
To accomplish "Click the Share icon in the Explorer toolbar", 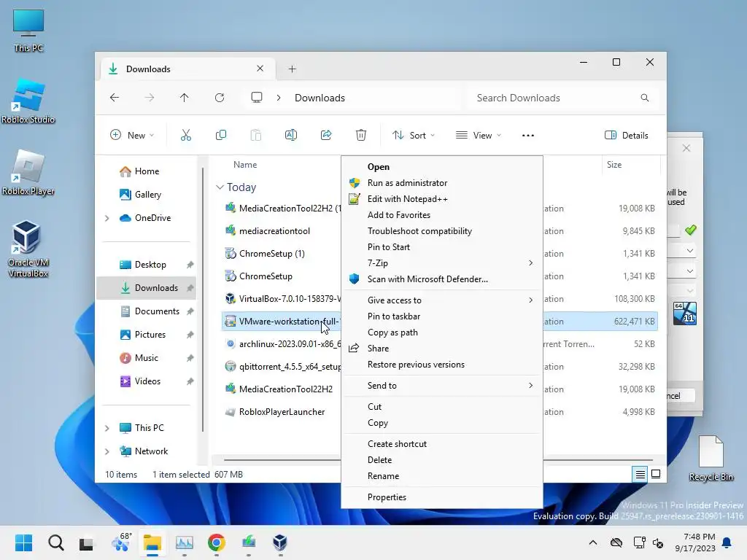I will click(326, 135).
